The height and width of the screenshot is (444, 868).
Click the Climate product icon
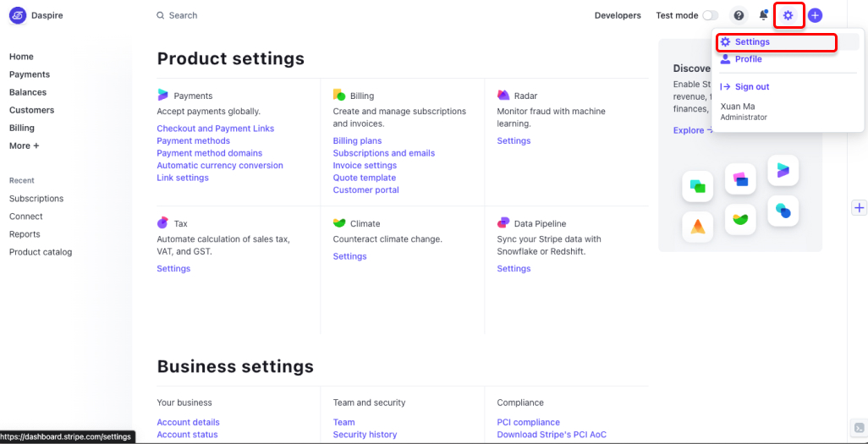[339, 223]
